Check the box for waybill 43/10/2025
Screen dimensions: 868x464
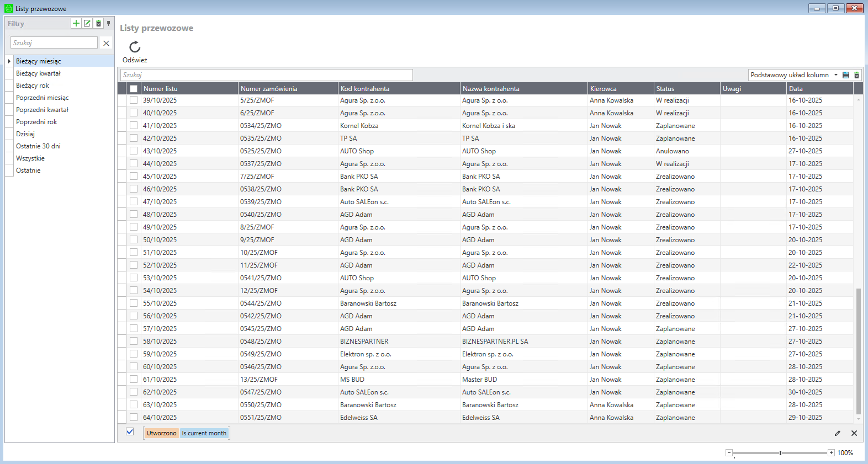tap(134, 151)
